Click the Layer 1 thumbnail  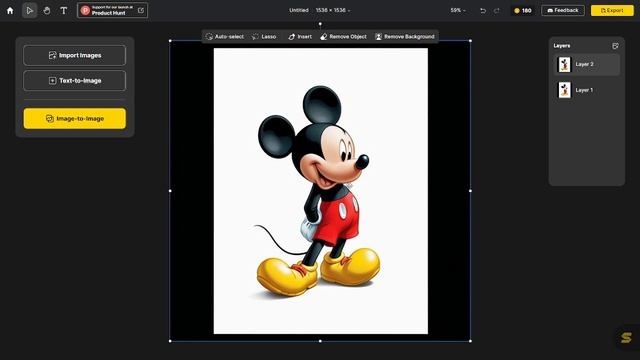[x=564, y=90]
